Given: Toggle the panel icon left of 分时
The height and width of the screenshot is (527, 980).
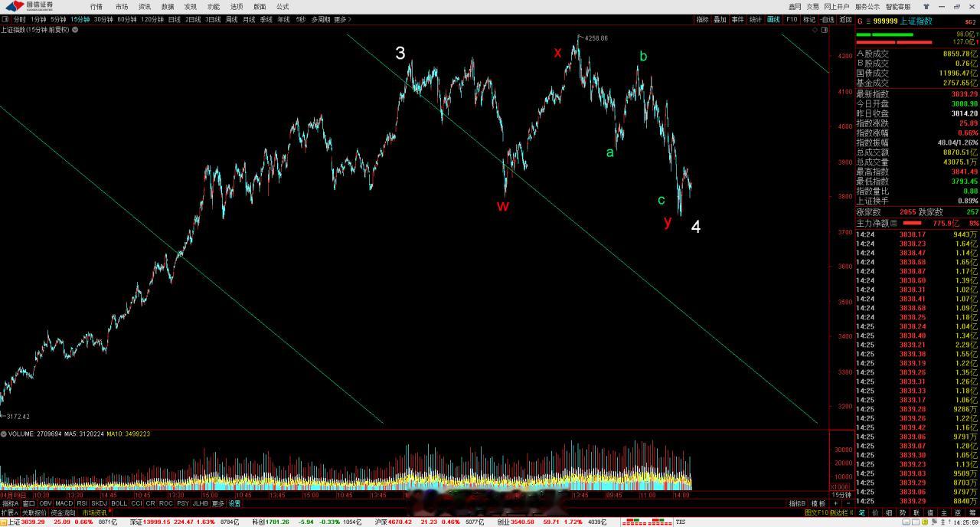Looking at the screenshot, I should pyautogui.click(x=6, y=19).
